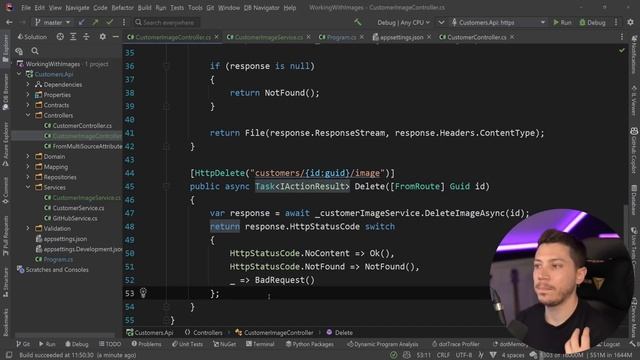Click the locate file target icon in Solution panel
Image resolution: width=640 pixels, height=360 pixels.
coord(60,37)
